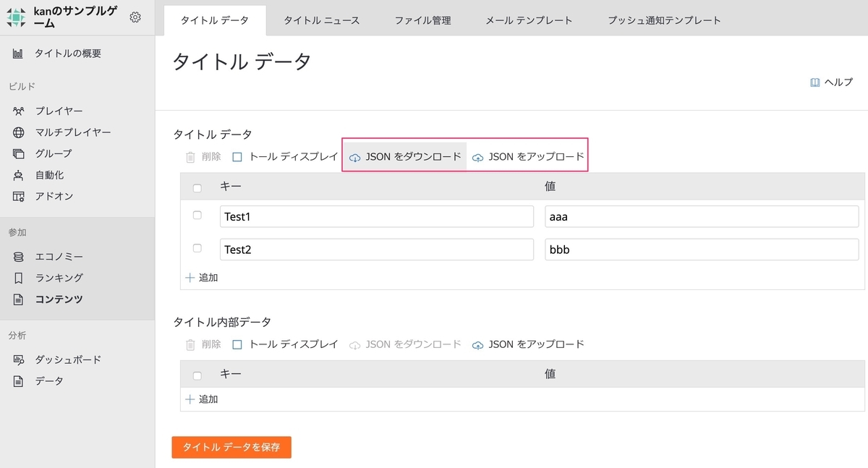868x468 pixels.
Task: Toggle トール ディスプレイ in タイトル データ section
Action: [x=237, y=156]
